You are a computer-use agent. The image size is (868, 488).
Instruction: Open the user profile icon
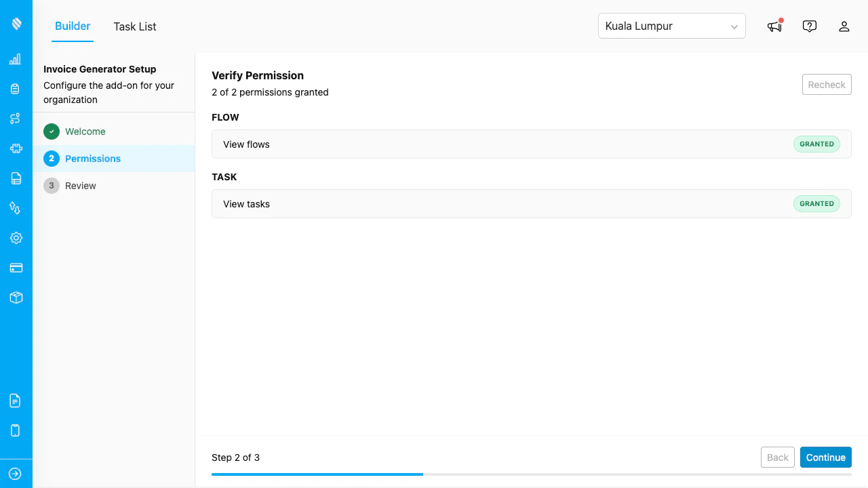[844, 26]
